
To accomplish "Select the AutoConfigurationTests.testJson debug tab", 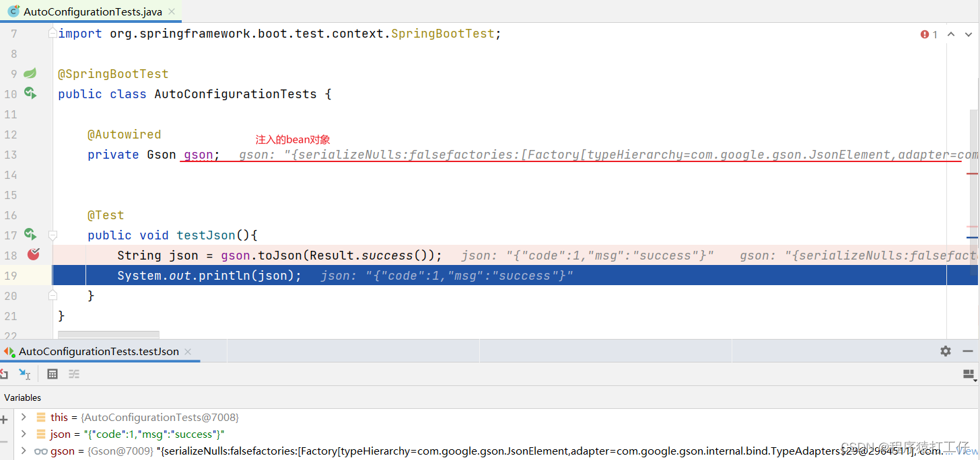I will 99,351.
